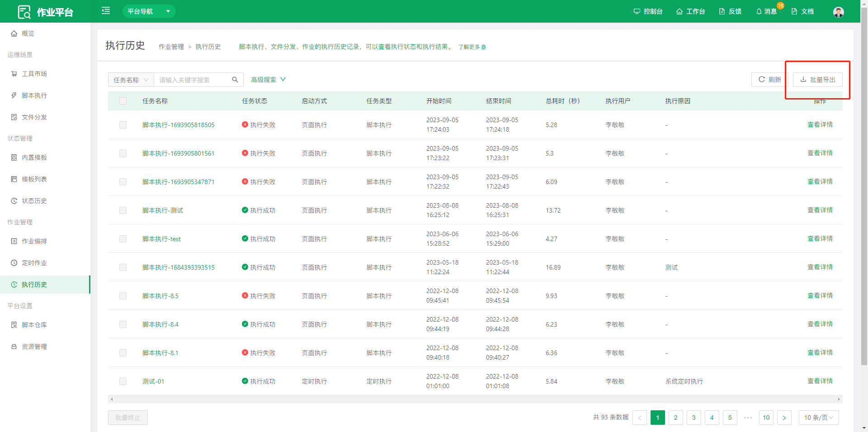Viewport: 868px width, 432px height.
Task: Click 查看详情 for 脚本执行-8.5
Action: click(x=820, y=295)
